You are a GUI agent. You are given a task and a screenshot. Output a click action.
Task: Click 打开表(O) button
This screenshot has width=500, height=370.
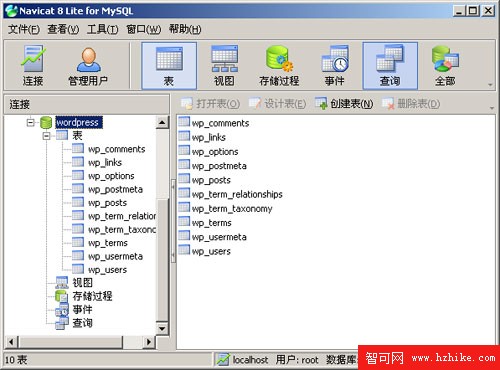pyautogui.click(x=210, y=104)
